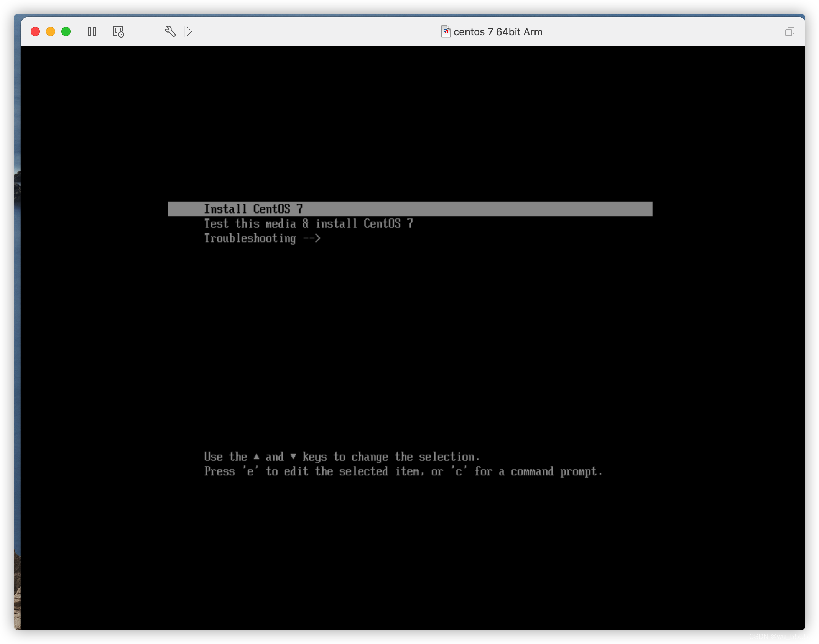Take a snapshot of the VM

click(x=118, y=31)
